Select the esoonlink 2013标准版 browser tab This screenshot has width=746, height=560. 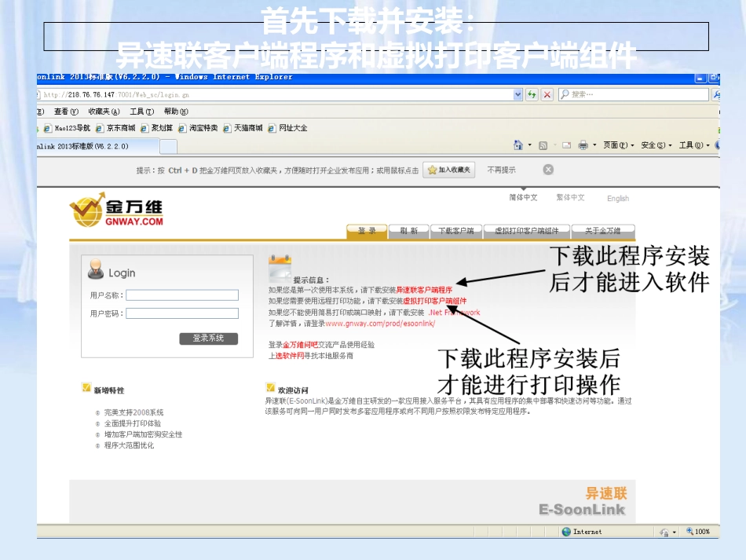97,147
